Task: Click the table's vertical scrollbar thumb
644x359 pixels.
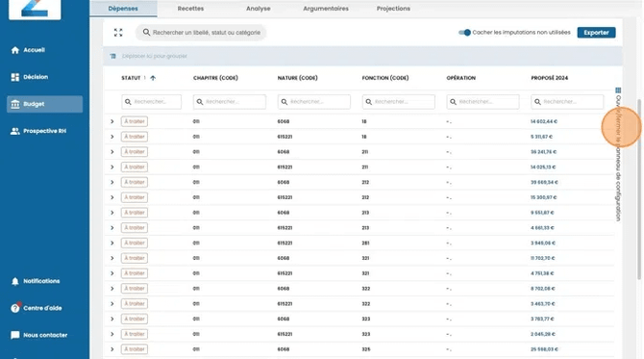Action: click(638, 190)
